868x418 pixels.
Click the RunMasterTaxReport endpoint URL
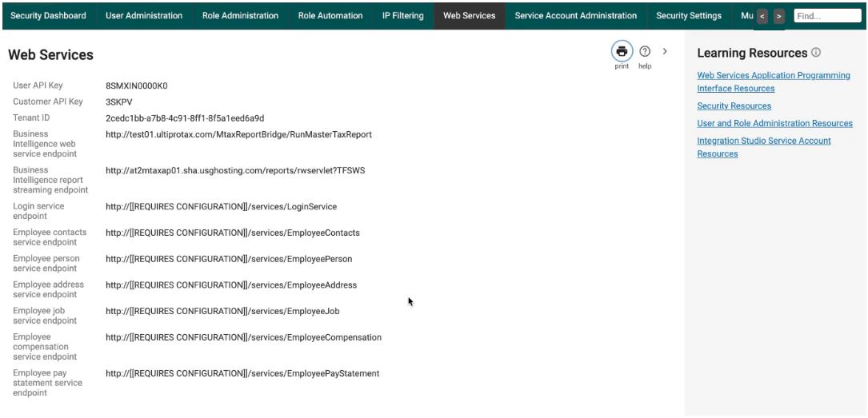[238, 134]
